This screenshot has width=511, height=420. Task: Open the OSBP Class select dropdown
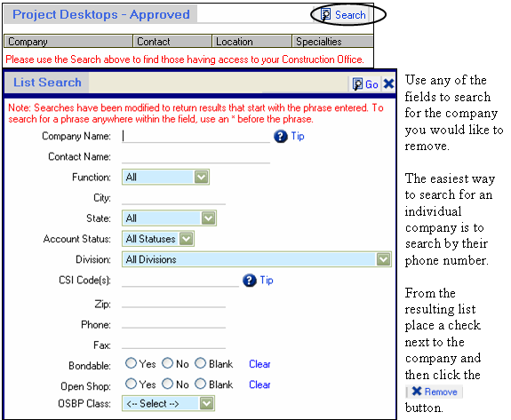[x=206, y=404]
